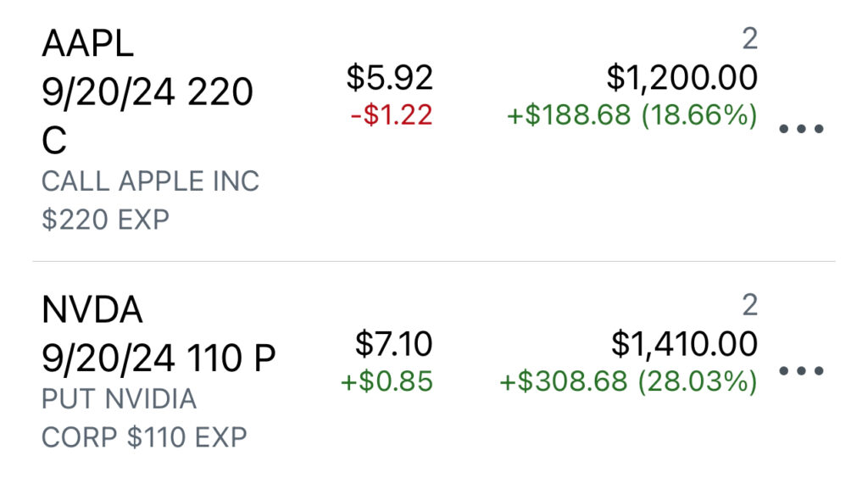This screenshot has width=868, height=478.
Task: Tap the CALL APPLE INC description line
Action: coord(151,181)
